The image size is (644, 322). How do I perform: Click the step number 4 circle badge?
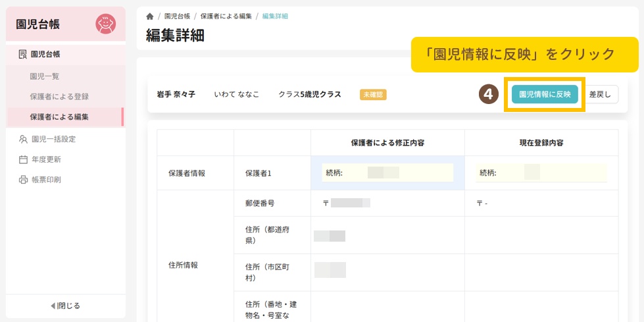pyautogui.click(x=488, y=94)
